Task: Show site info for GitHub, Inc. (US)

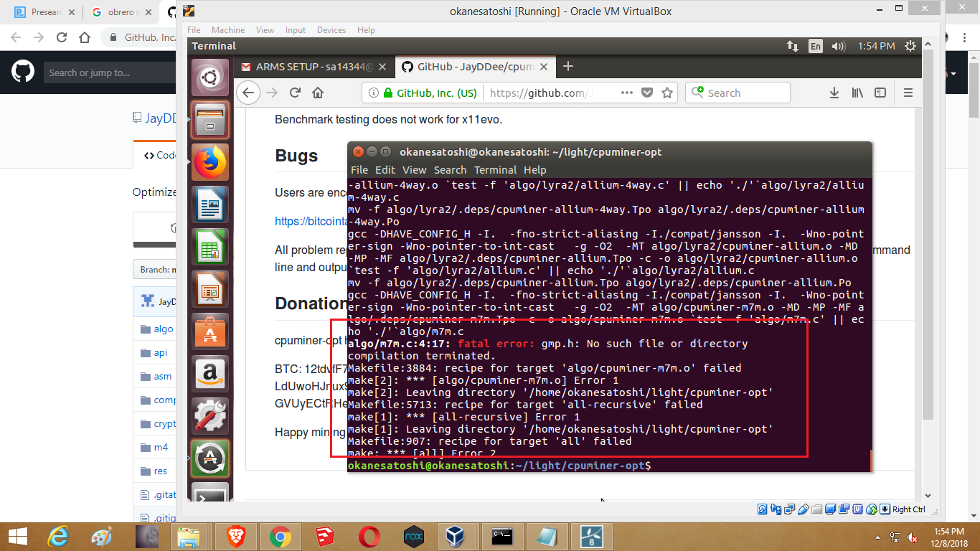Action: point(430,93)
